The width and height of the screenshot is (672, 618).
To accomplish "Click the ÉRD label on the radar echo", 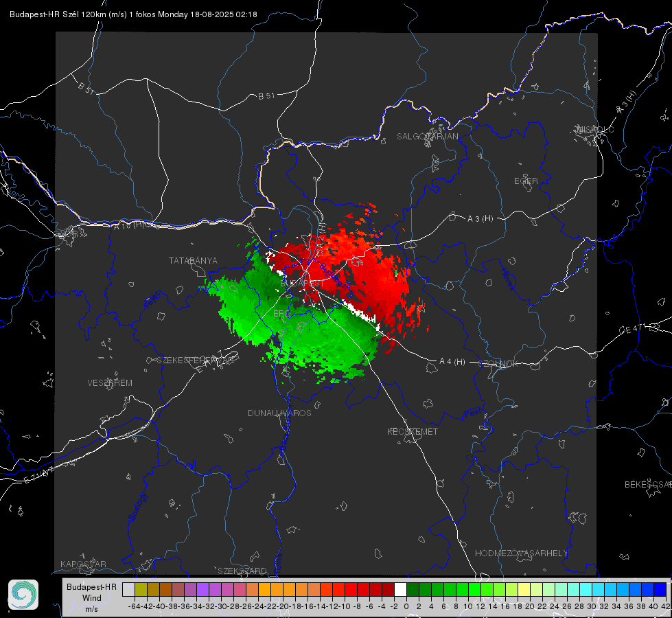I will [x=281, y=314].
